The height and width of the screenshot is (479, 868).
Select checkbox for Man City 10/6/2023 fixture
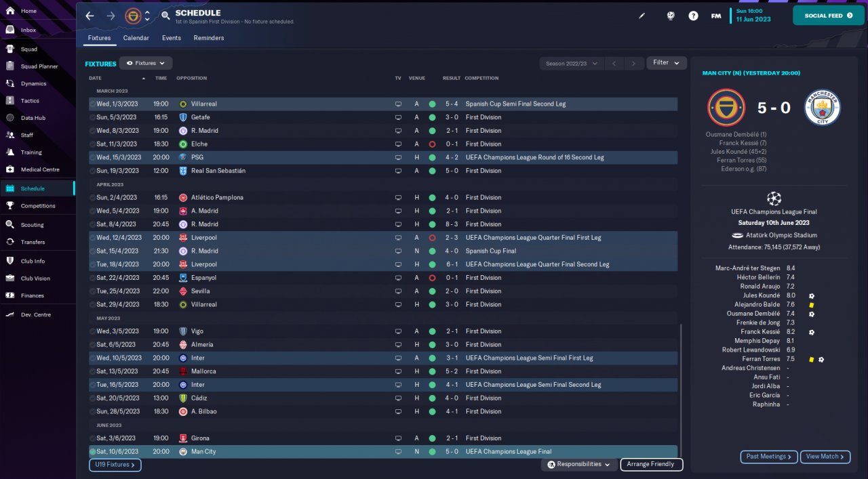[x=92, y=451]
